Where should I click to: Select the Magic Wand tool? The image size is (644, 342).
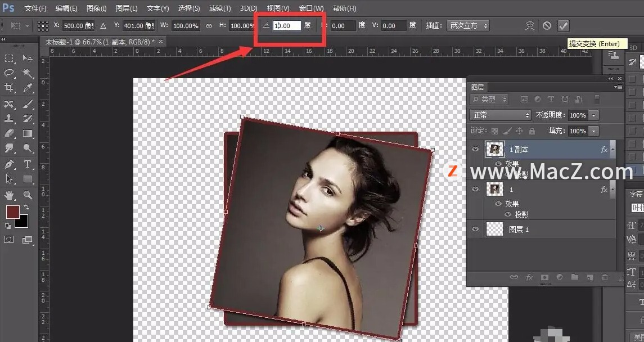[28, 73]
